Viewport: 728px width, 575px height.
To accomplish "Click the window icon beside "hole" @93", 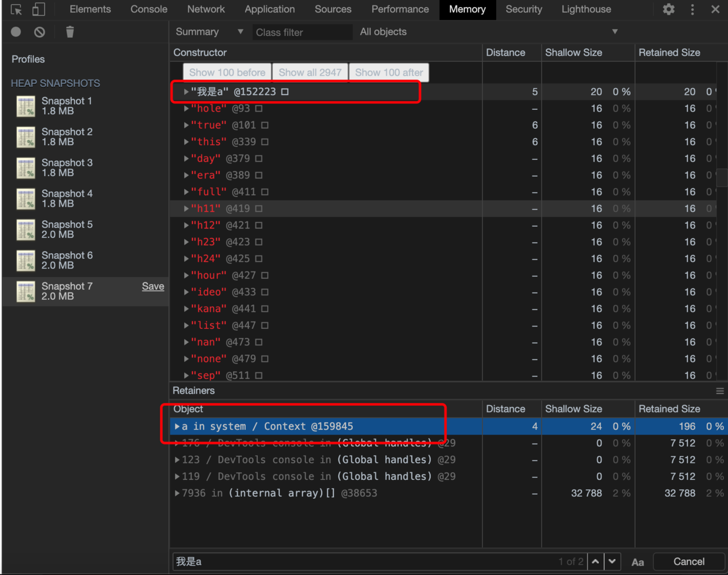I will (x=259, y=109).
